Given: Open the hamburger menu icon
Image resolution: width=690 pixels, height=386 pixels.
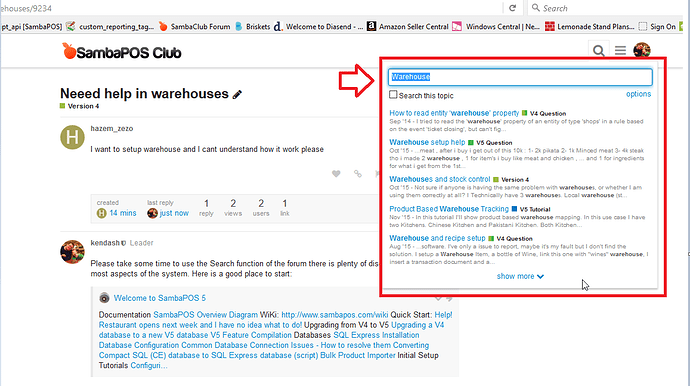Looking at the screenshot, I should [x=620, y=51].
